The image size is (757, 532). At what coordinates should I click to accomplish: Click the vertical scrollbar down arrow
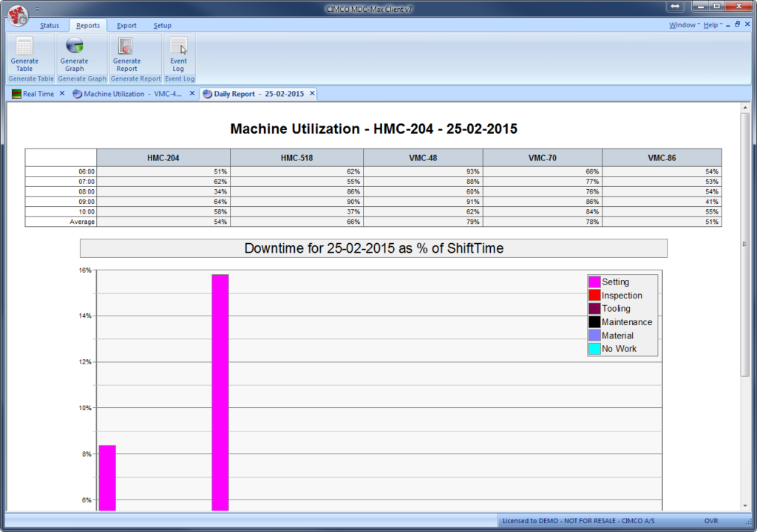click(x=745, y=505)
